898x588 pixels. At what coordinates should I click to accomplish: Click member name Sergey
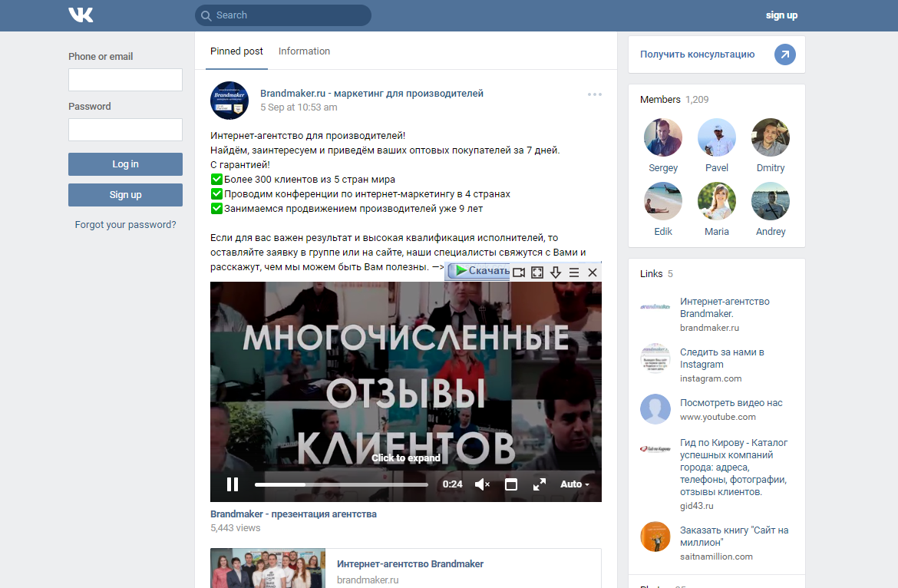pos(663,168)
